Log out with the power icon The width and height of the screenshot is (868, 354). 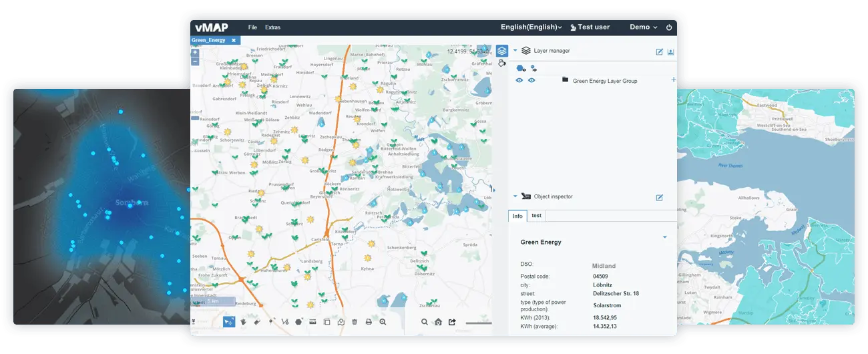click(x=669, y=27)
